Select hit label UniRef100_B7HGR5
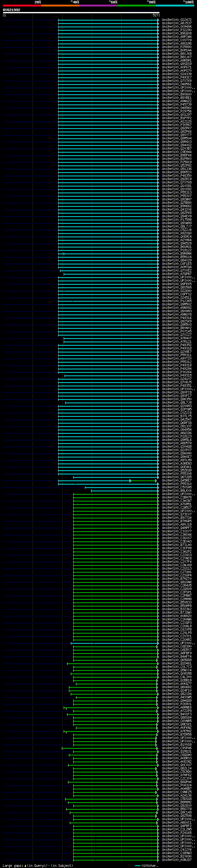This screenshot has width=197, height=868. 176,521
